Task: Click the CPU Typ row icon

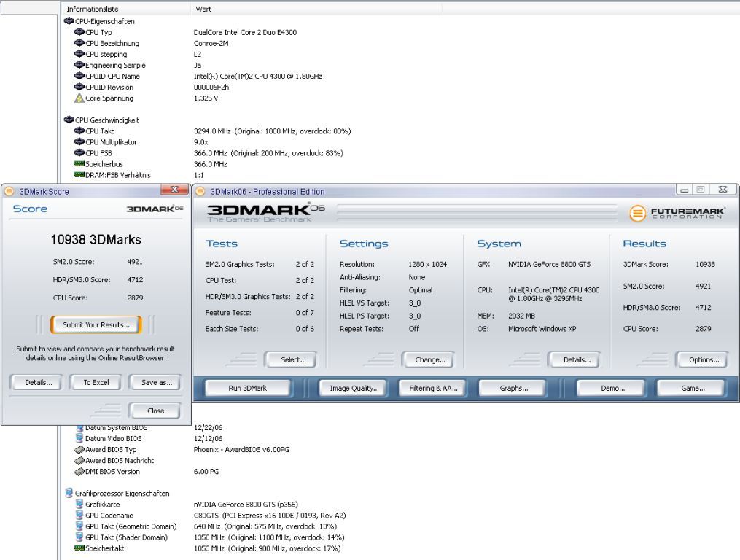Action: [79, 31]
